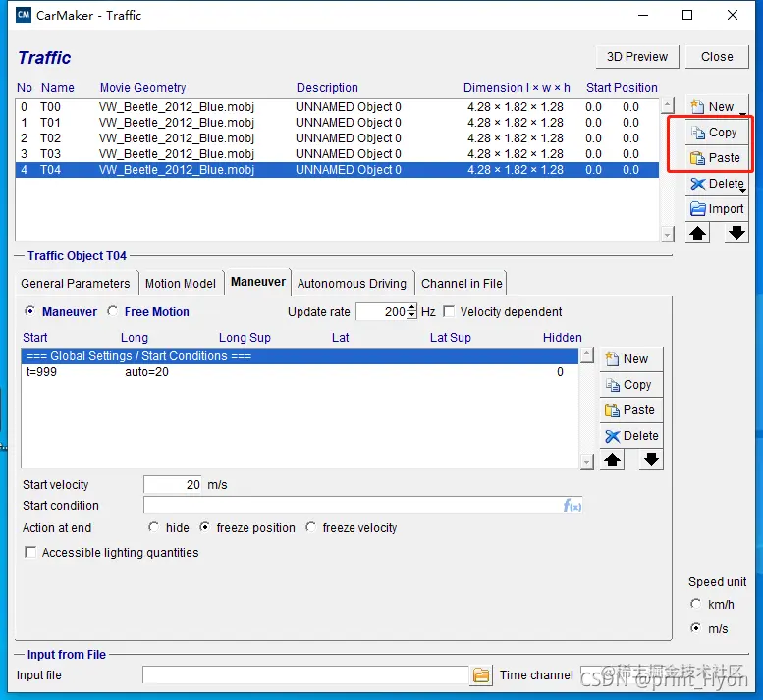Viewport: 763px width, 700px height.
Task: Click the CarMaker CM title bar icon
Action: (x=24, y=15)
